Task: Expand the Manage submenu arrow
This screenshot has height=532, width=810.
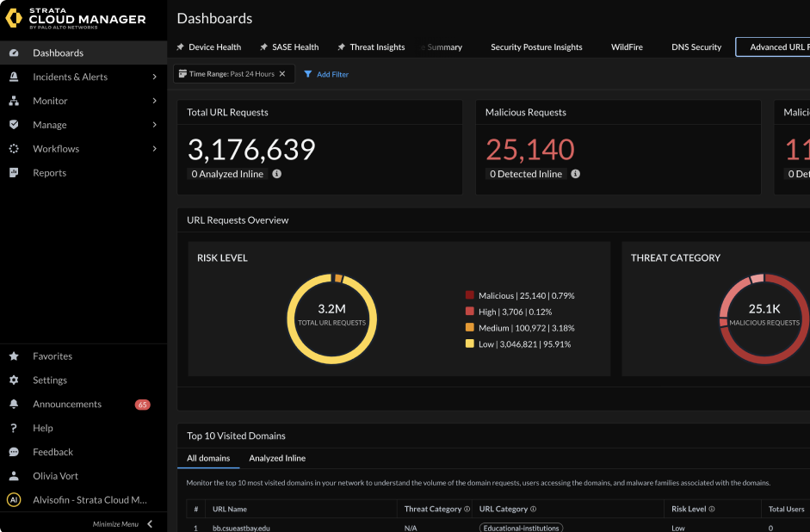Action: tap(154, 125)
